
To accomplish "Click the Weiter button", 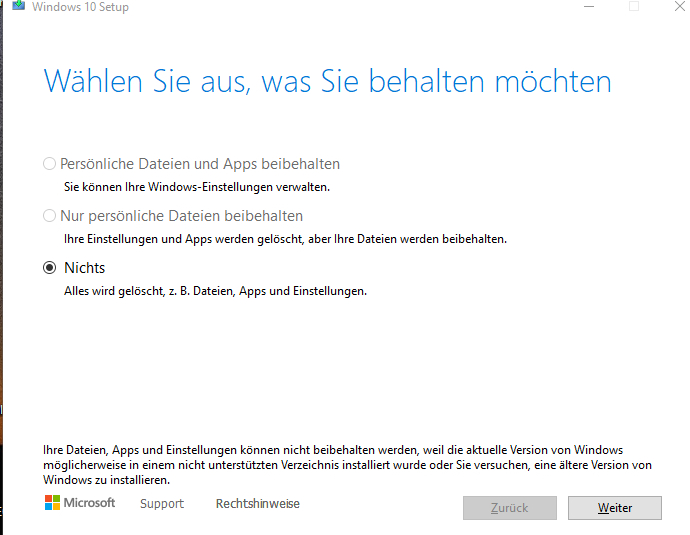I will [x=614, y=508].
